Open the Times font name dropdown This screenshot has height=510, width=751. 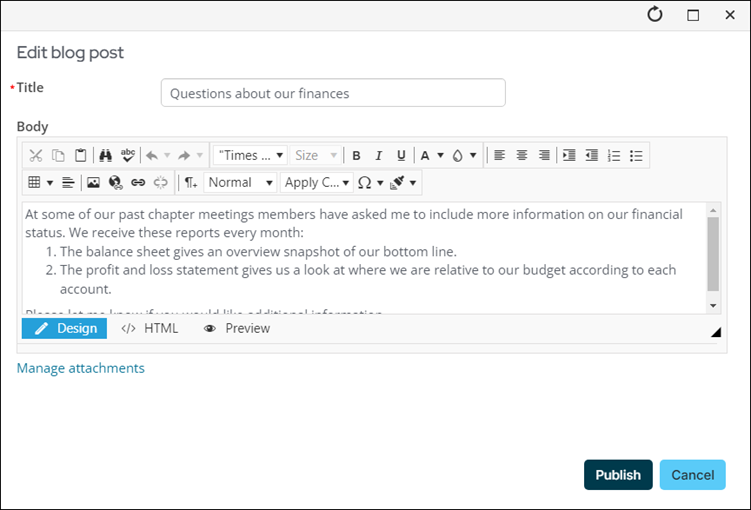coord(250,155)
